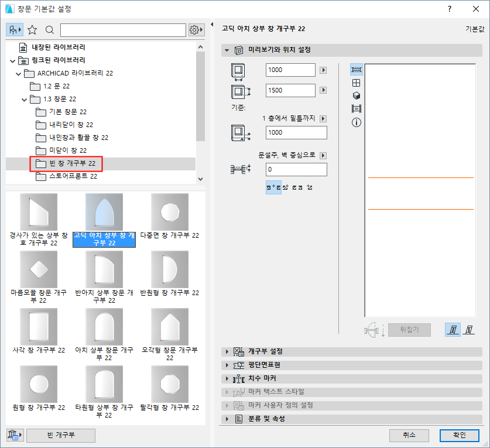Choose 오각형 창문 개구부 22 thumbnail
The width and height of the screenshot is (490, 448).
(170, 327)
